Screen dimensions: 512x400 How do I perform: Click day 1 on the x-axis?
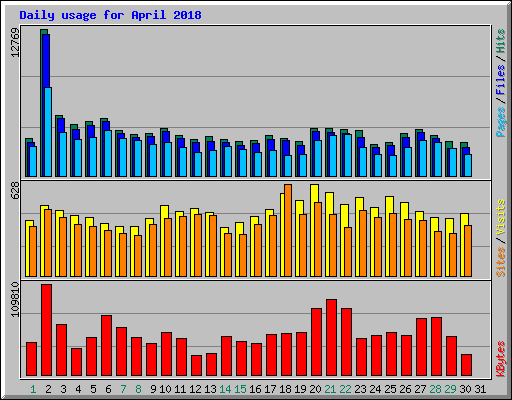33,389
